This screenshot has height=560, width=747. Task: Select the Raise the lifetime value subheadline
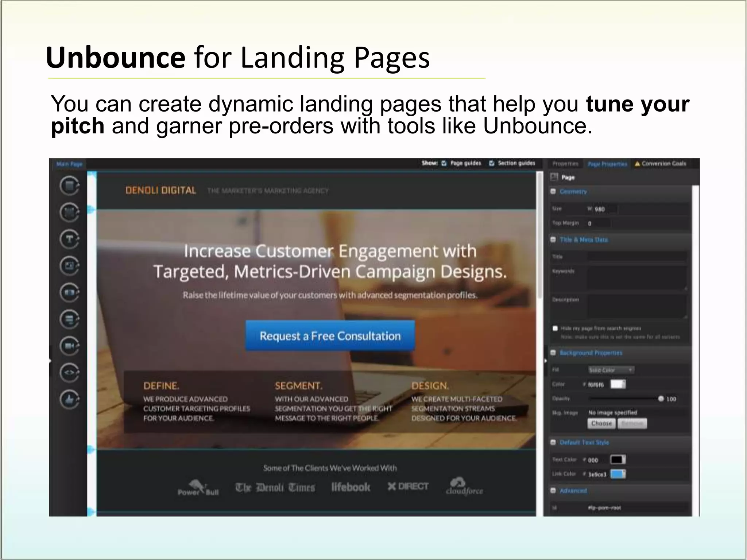(330, 295)
